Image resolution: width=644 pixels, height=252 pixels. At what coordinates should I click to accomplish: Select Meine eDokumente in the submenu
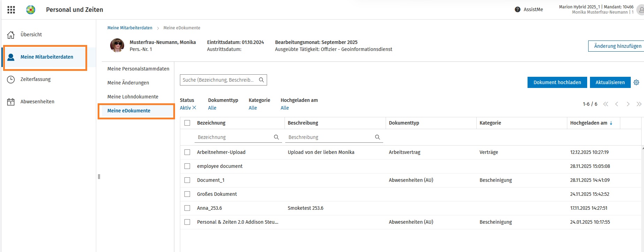[x=129, y=111]
